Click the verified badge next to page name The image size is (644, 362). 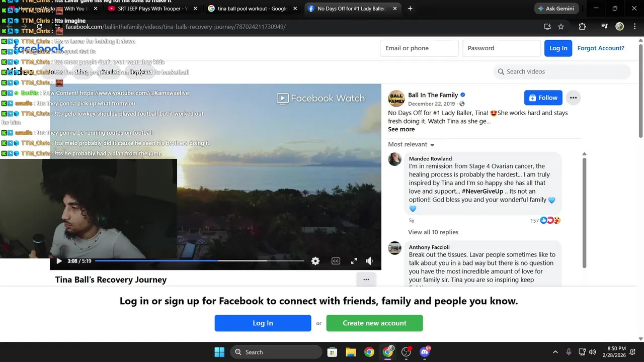coord(463,95)
